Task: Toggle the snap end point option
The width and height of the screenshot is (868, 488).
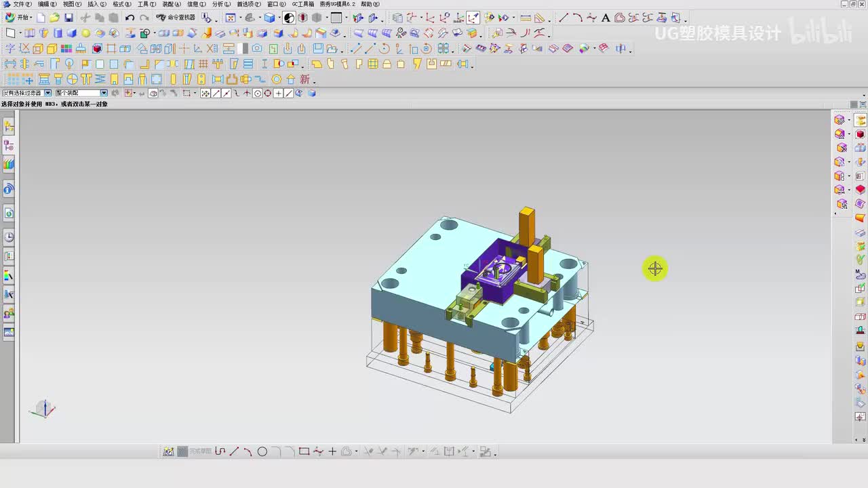Action: [216, 94]
